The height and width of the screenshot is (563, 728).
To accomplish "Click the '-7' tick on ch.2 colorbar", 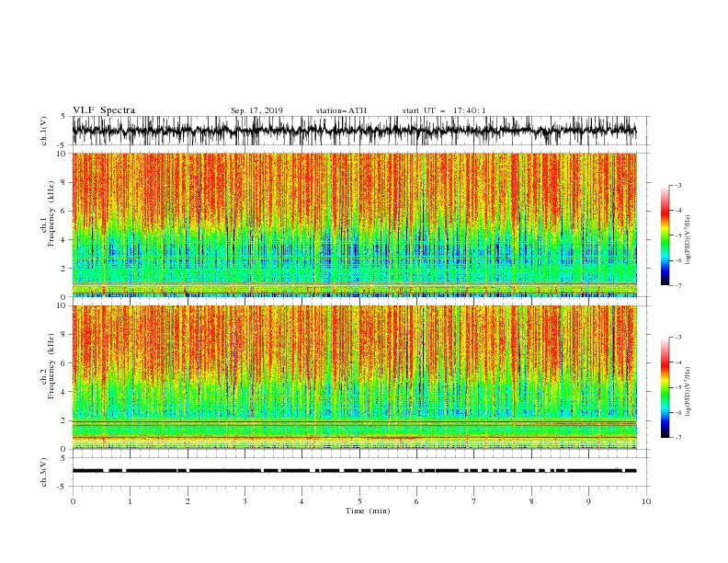I will click(677, 437).
